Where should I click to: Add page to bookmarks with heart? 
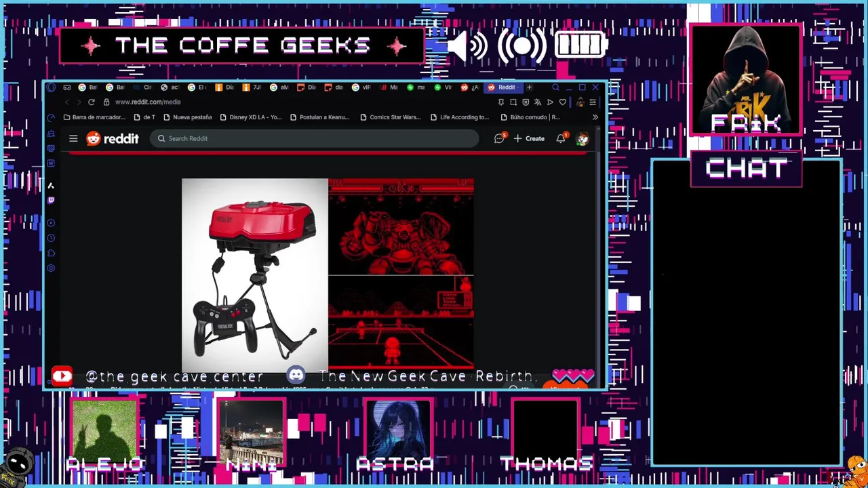tap(563, 102)
